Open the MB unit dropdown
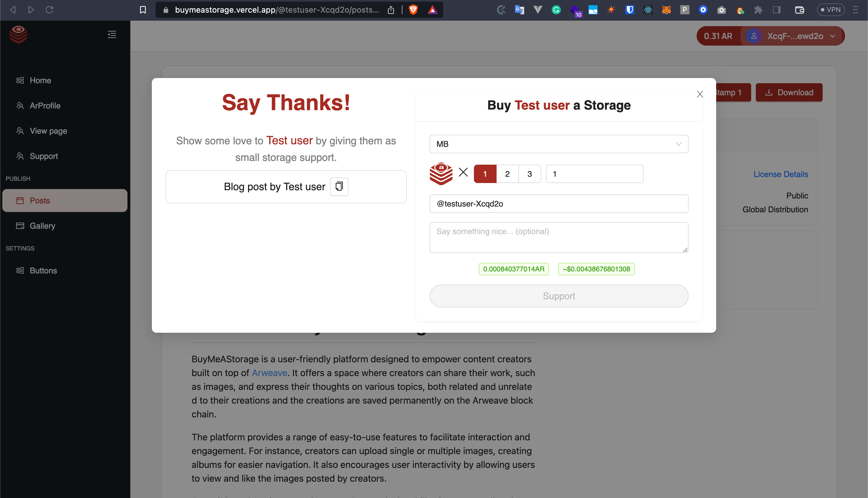Screen dimensions: 868x498 pyautogui.click(x=559, y=144)
